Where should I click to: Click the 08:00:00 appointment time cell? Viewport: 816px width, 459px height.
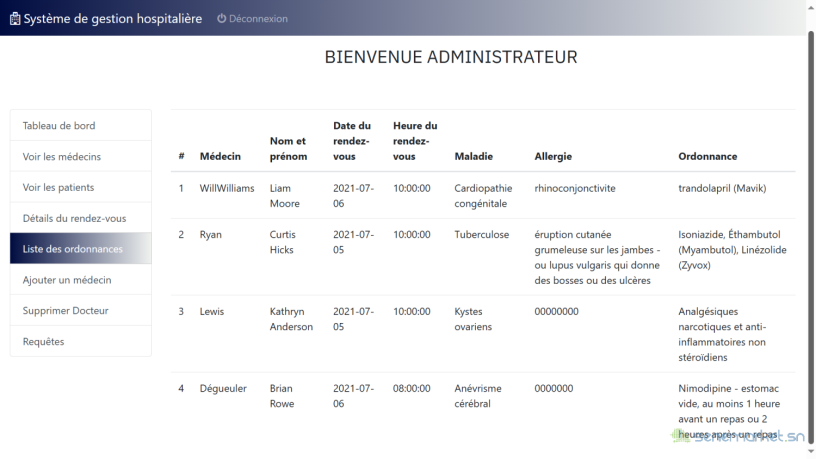click(412, 388)
